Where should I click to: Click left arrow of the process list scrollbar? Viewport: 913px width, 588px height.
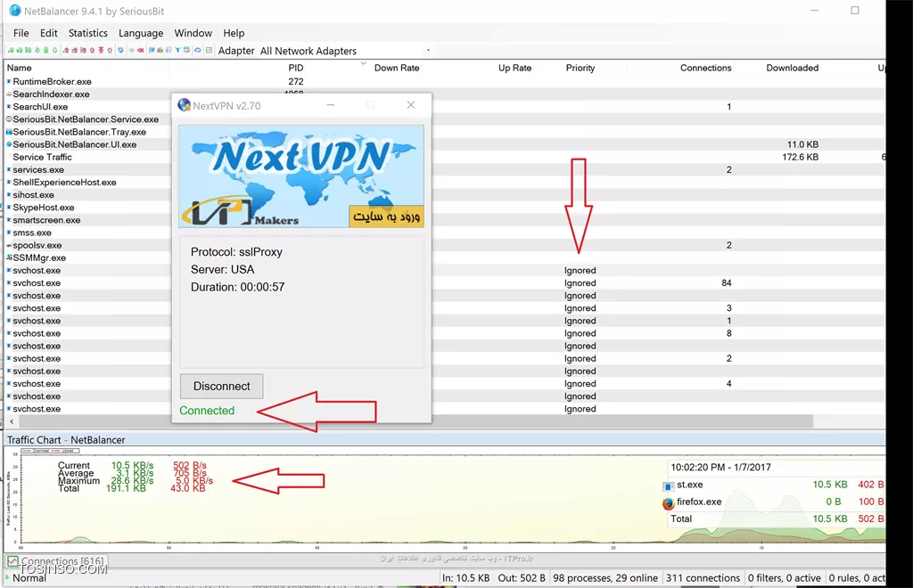coord(11,421)
